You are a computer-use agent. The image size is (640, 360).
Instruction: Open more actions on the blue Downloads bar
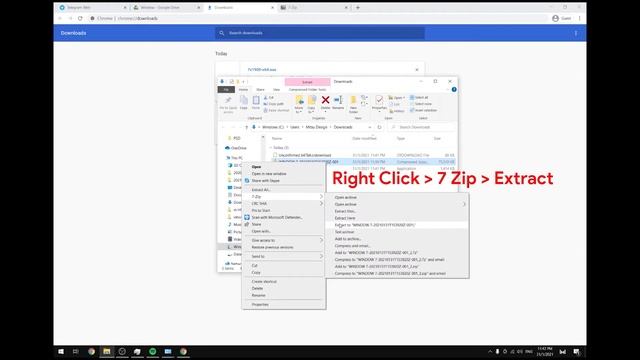pos(576,33)
